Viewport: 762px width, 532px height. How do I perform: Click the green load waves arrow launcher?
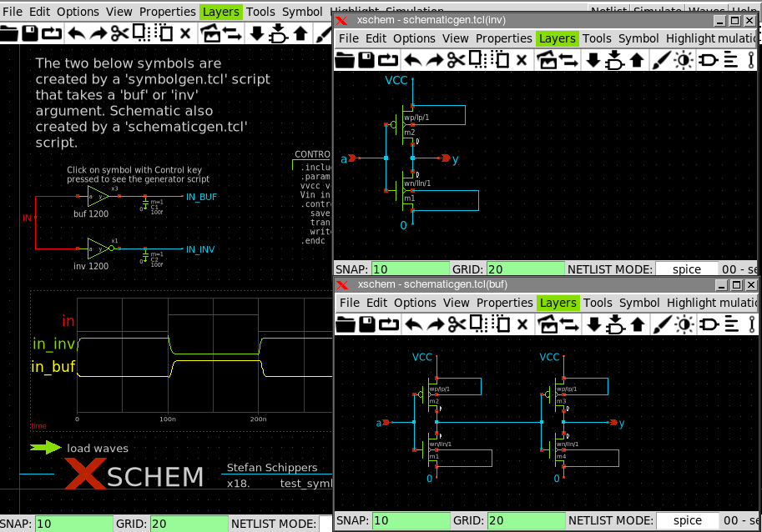point(46,448)
